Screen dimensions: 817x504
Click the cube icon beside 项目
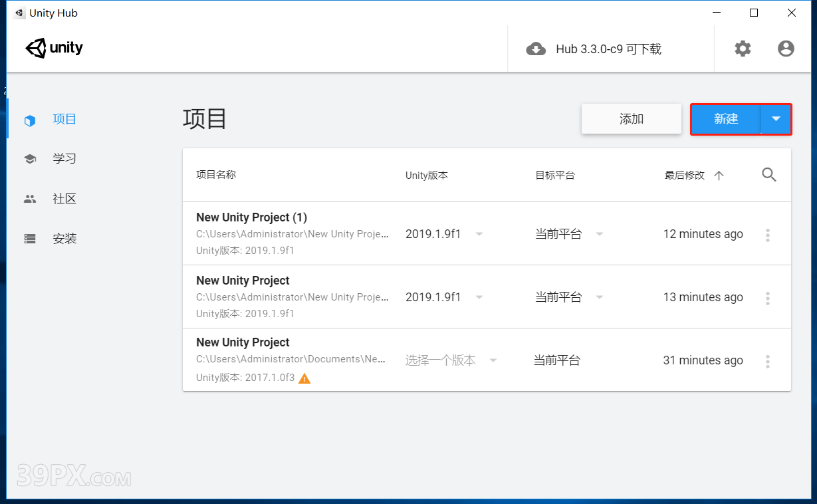(29, 121)
